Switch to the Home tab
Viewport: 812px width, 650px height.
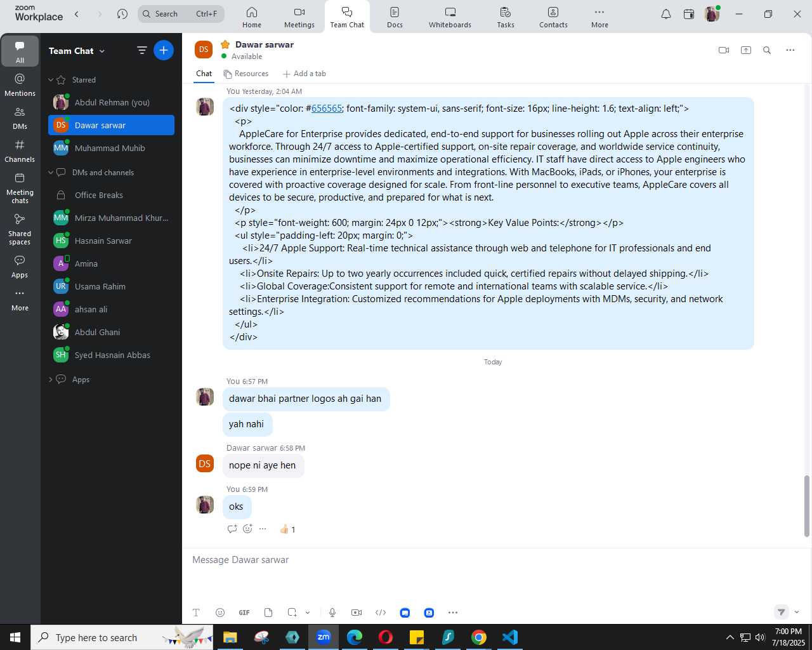[x=252, y=17]
